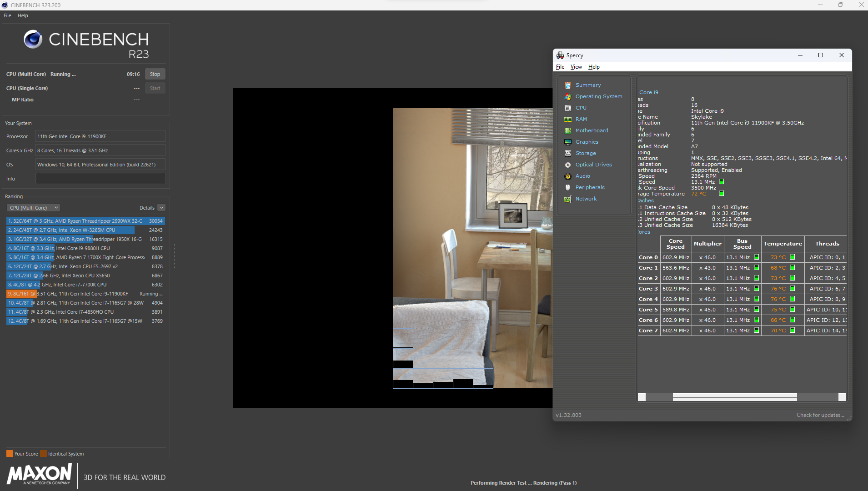The width and height of the screenshot is (868, 491).
Task: Click the Core 6 temperature 66 °C value
Action: [778, 320]
